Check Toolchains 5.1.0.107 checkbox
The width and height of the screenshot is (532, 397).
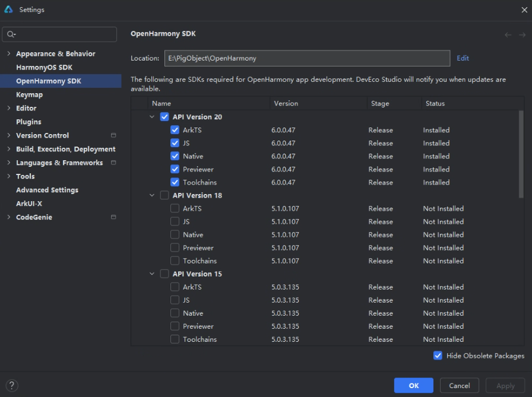(175, 261)
